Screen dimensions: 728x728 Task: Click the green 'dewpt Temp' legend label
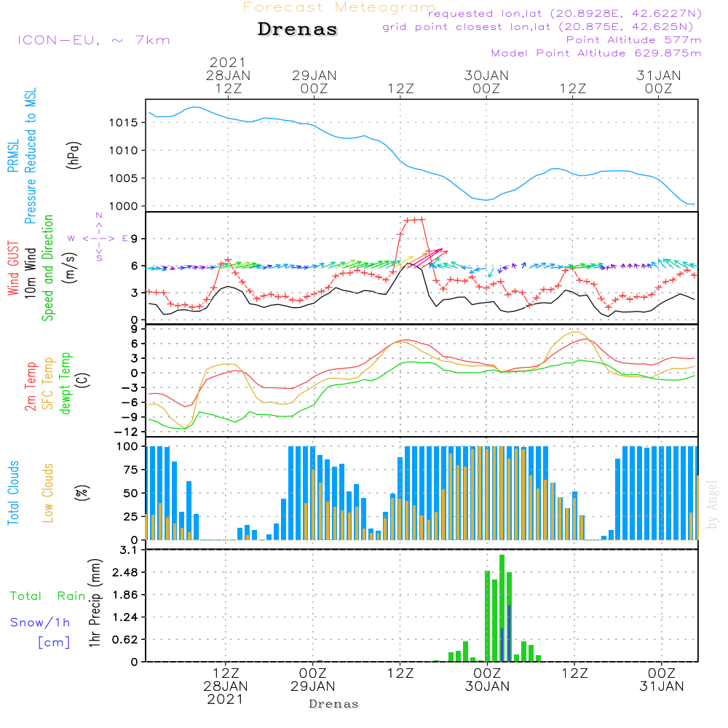coord(65,383)
